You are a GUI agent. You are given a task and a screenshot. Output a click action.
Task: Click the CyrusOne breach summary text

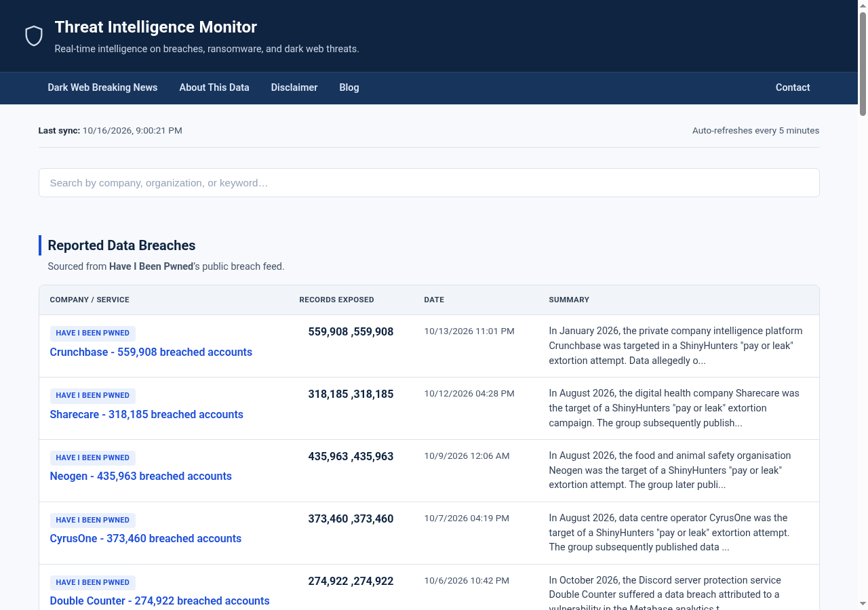click(669, 533)
